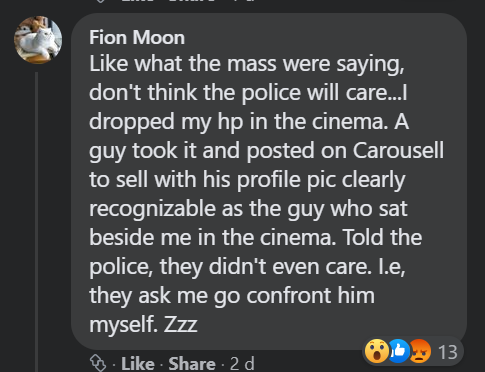Click the arrows icon left of Like
Viewport: 485px width, 372px height.
point(98,363)
